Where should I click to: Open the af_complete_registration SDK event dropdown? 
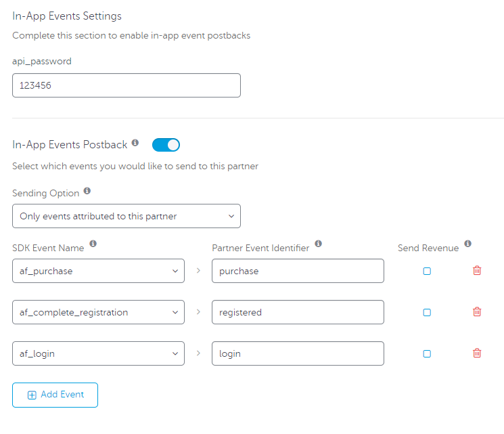pos(98,312)
